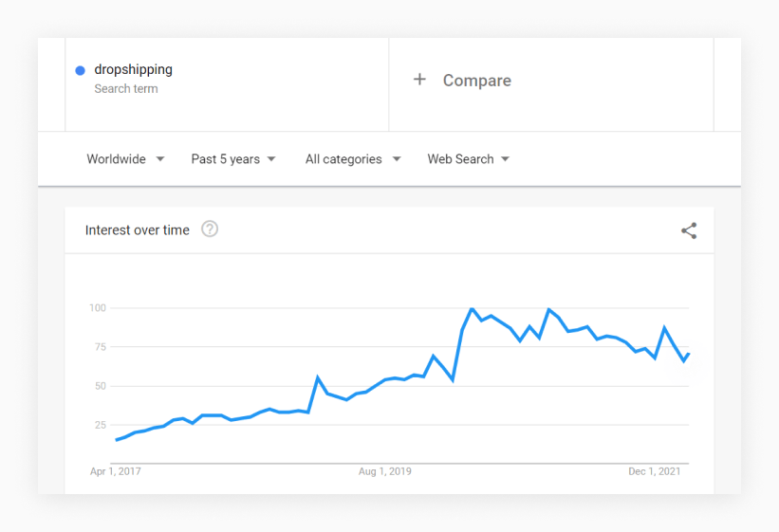Click the Apr 1, 2017 axis label
The image size is (779, 532).
(115, 471)
